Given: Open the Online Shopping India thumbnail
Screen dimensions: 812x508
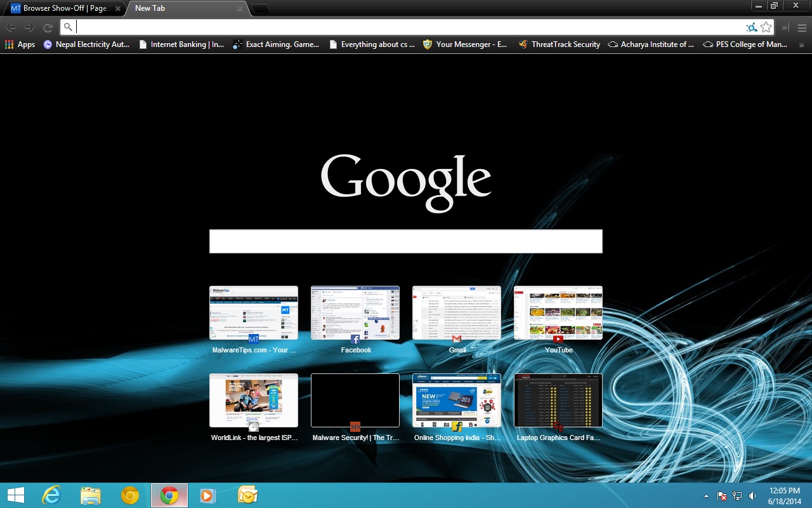Looking at the screenshot, I should (x=457, y=401).
